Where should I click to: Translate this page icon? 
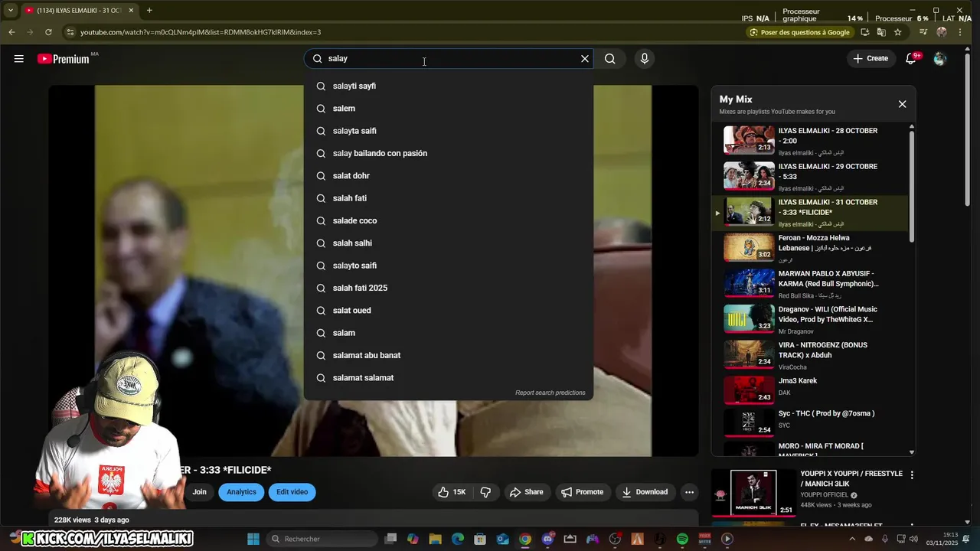coord(881,32)
